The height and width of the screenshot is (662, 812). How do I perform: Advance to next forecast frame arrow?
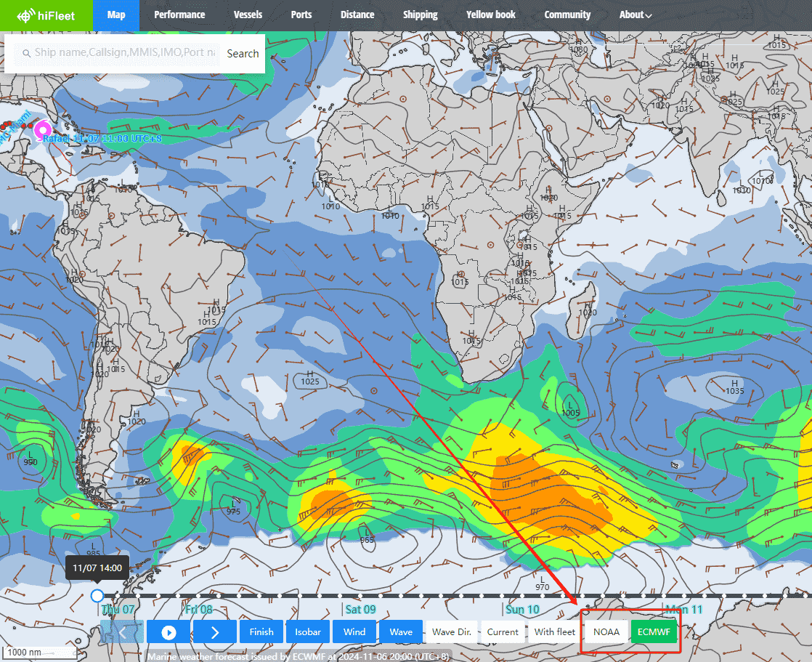(x=215, y=632)
